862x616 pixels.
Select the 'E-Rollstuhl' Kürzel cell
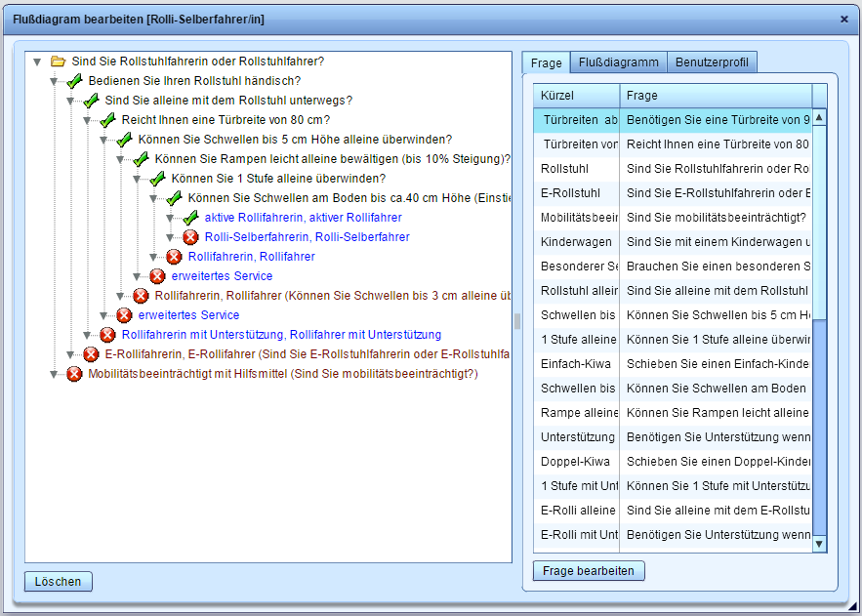(x=577, y=193)
